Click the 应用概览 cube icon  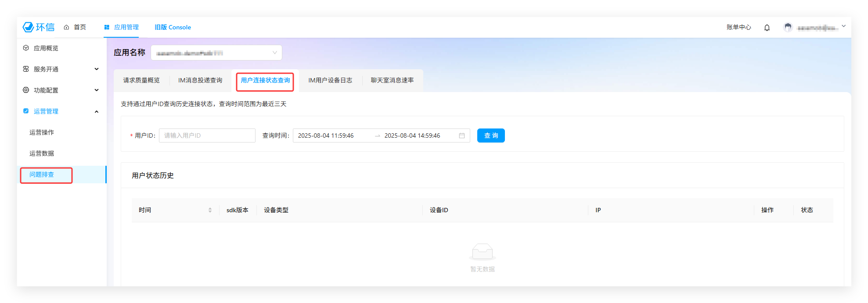(26, 48)
